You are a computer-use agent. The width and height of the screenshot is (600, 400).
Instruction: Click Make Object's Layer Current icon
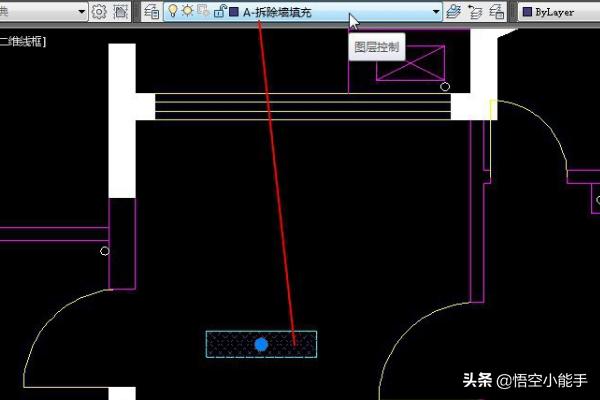pyautogui.click(x=455, y=12)
